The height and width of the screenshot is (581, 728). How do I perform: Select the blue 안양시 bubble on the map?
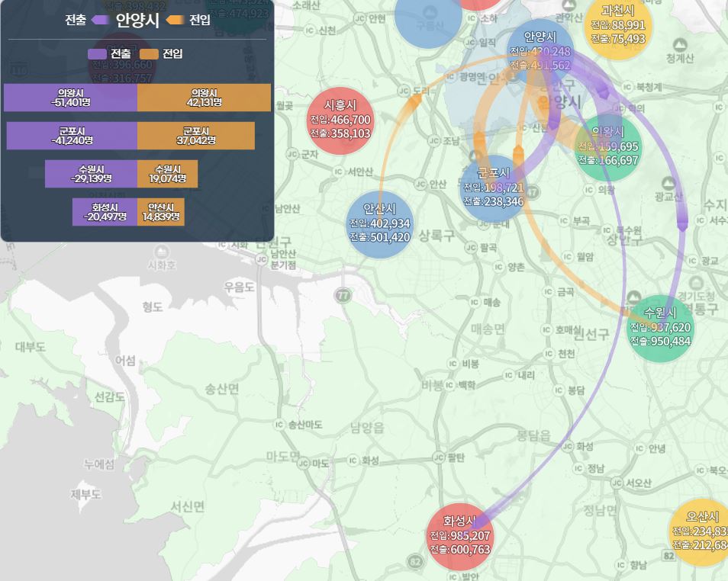point(540,52)
